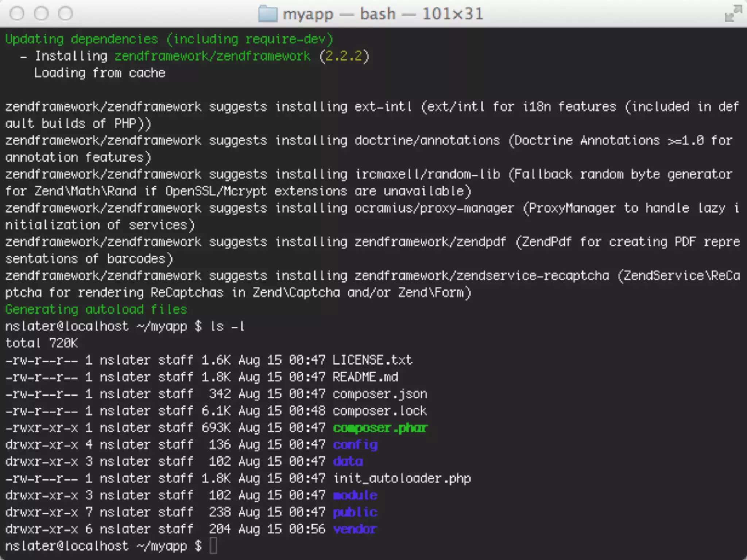The image size is (747, 560).
Task: Click the blue config directory name
Action: tap(355, 445)
